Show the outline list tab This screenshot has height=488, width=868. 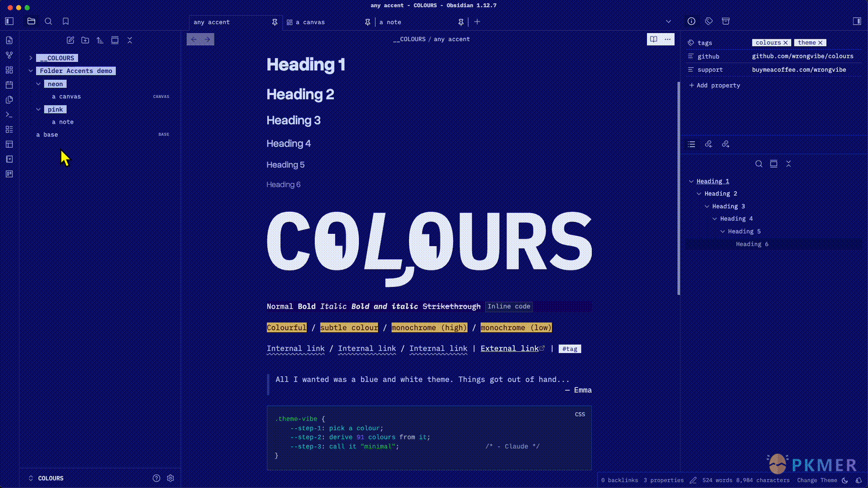pyautogui.click(x=692, y=144)
